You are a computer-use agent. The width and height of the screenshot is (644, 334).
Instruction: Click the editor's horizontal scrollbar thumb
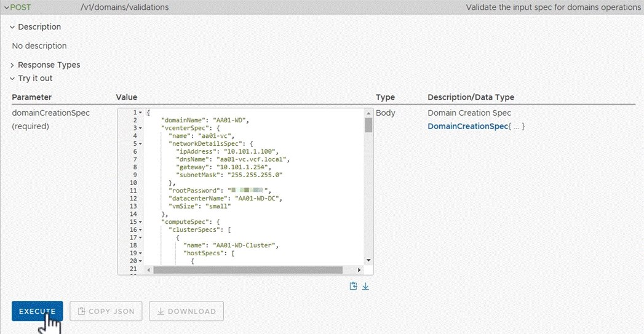(248, 270)
